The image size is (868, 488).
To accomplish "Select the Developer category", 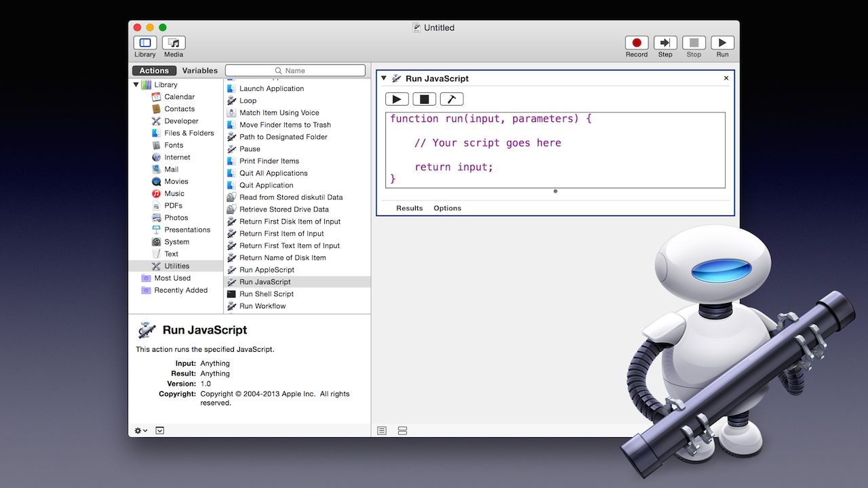I will coord(181,121).
